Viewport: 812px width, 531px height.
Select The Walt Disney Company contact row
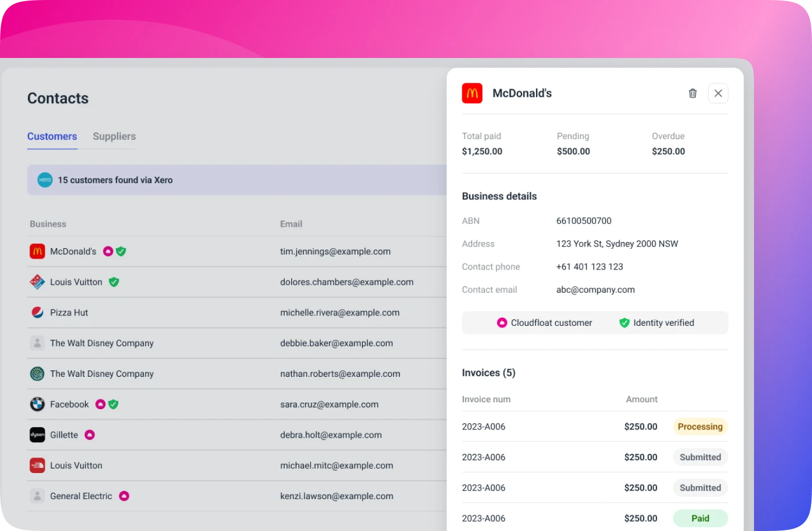(102, 343)
